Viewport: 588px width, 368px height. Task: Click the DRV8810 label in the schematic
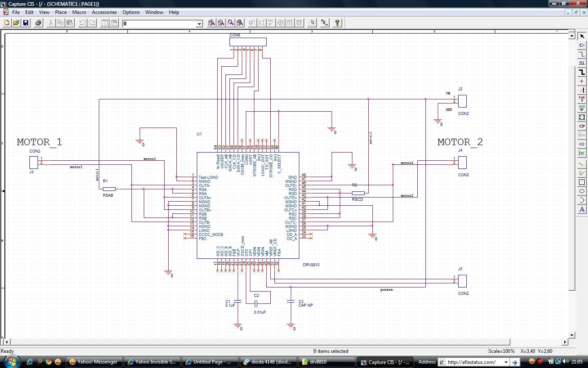tap(311, 265)
